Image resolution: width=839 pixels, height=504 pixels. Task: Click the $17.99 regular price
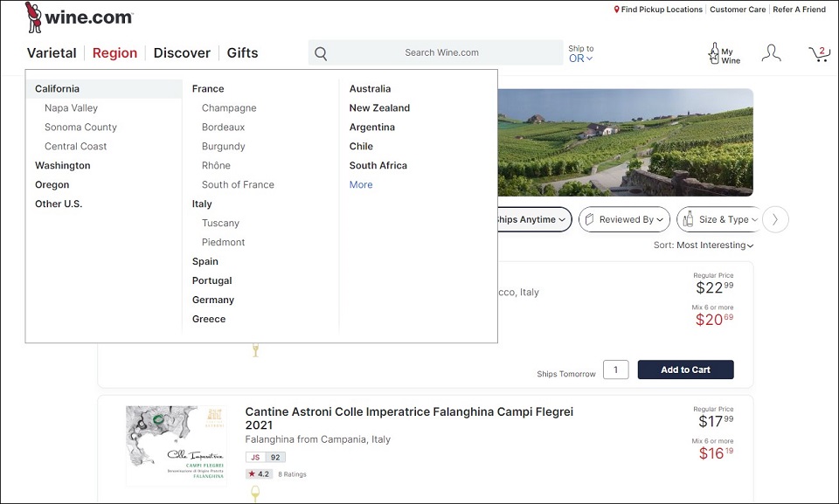pos(716,421)
